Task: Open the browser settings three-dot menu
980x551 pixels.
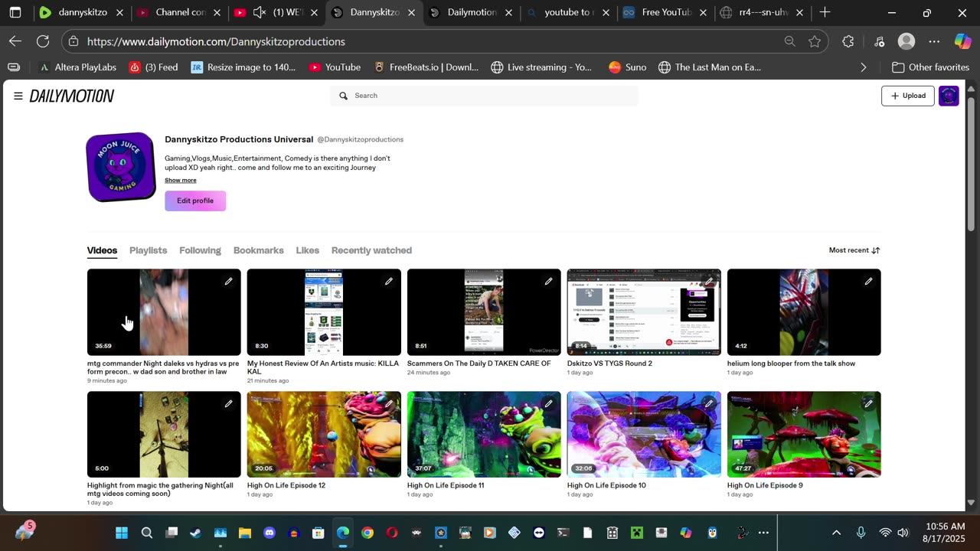Action: pyautogui.click(x=934, y=41)
